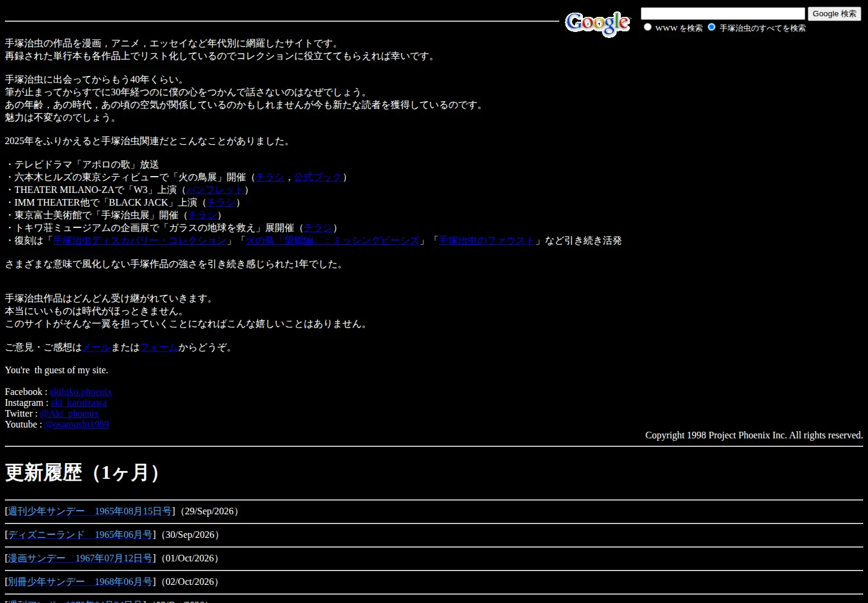Open ディズニーランド 1965年06月号 entry
The height and width of the screenshot is (603, 868).
click(x=80, y=535)
